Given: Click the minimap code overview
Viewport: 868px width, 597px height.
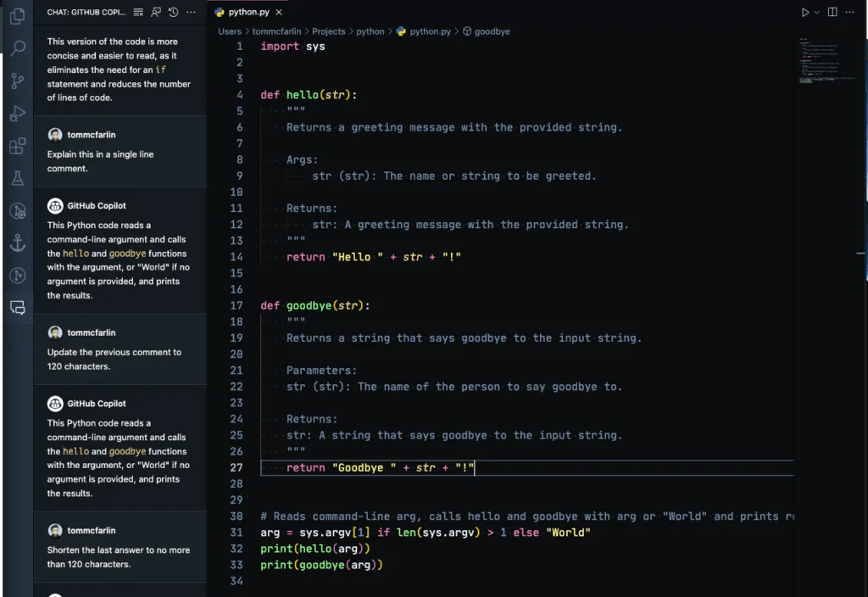Looking at the screenshot, I should click(826, 61).
